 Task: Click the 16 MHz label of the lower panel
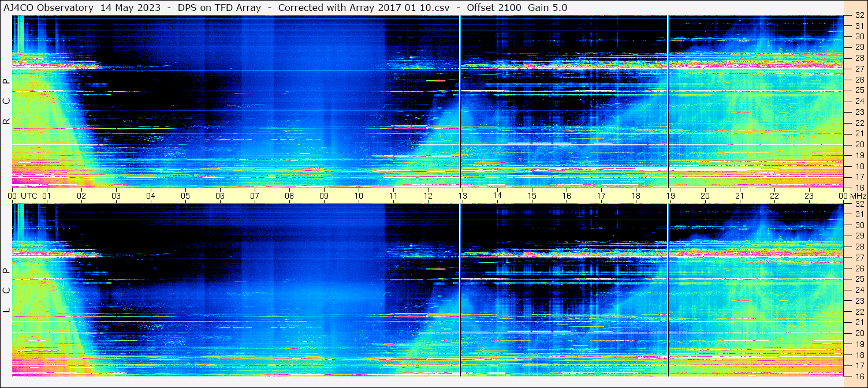859,376
